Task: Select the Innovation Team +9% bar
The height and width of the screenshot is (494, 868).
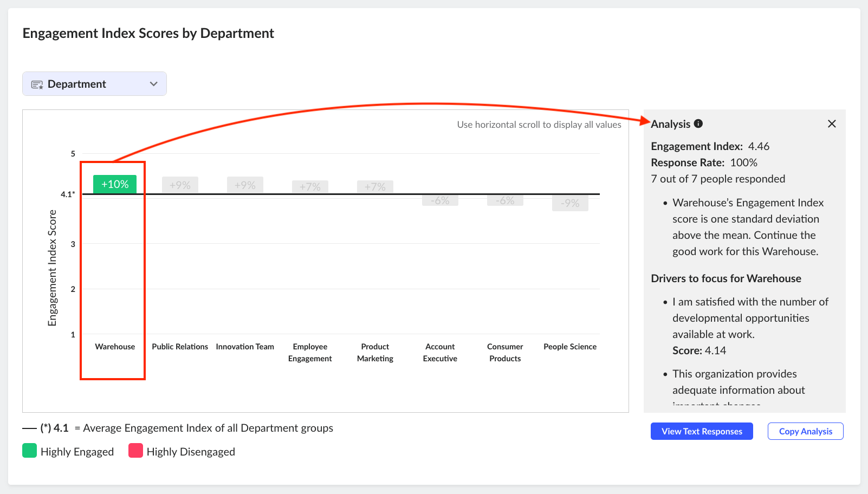Action: click(245, 185)
